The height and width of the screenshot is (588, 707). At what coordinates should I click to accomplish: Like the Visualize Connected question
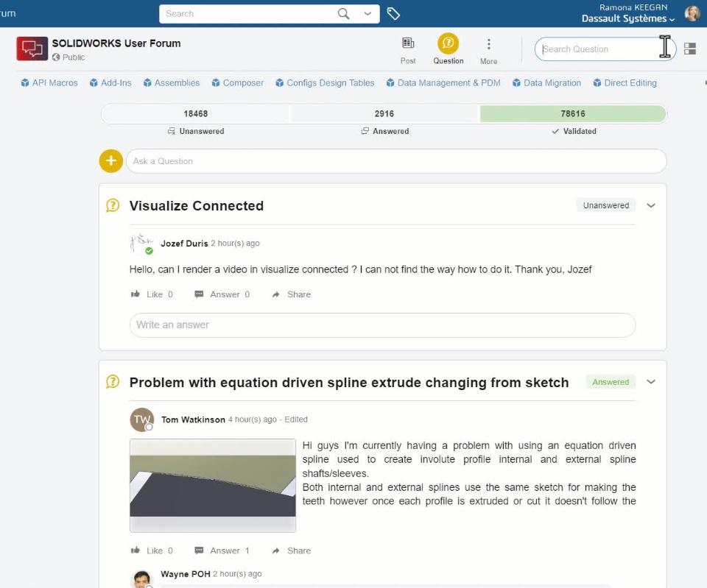coord(152,294)
